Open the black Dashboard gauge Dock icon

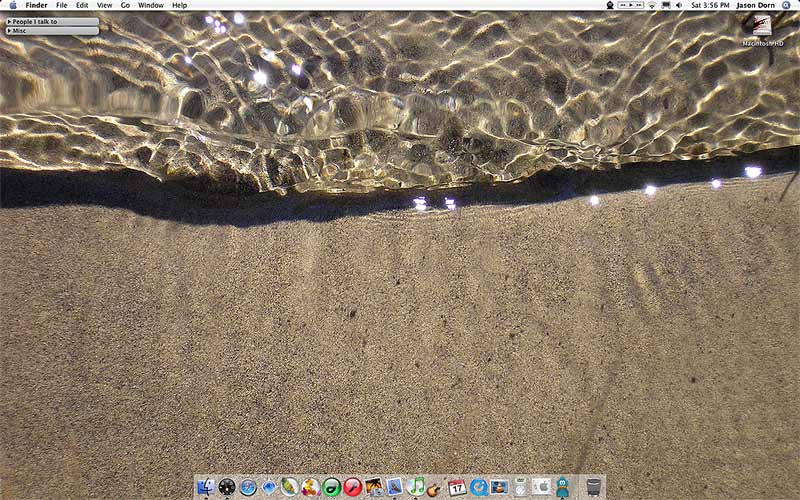point(227,487)
